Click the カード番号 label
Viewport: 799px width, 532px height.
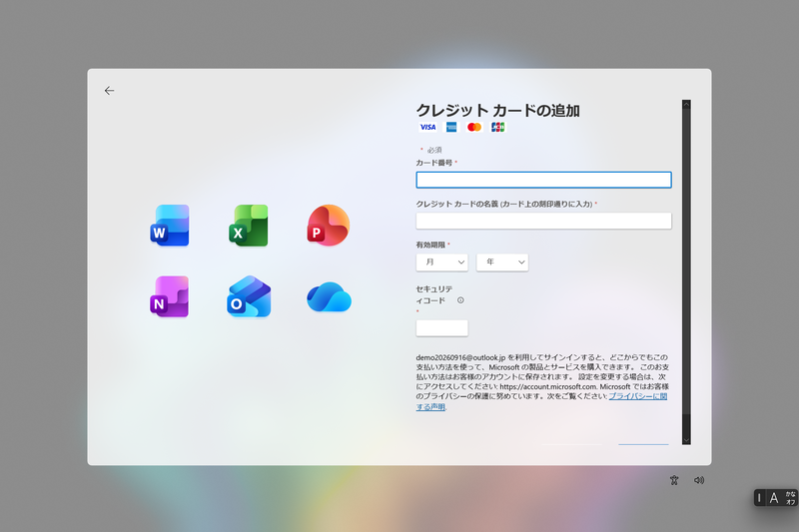(434, 163)
